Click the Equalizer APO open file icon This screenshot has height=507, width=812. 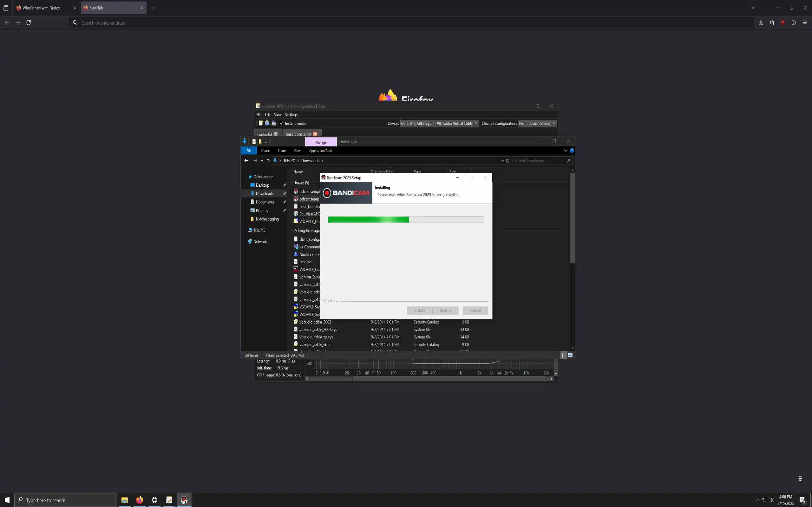[267, 123]
